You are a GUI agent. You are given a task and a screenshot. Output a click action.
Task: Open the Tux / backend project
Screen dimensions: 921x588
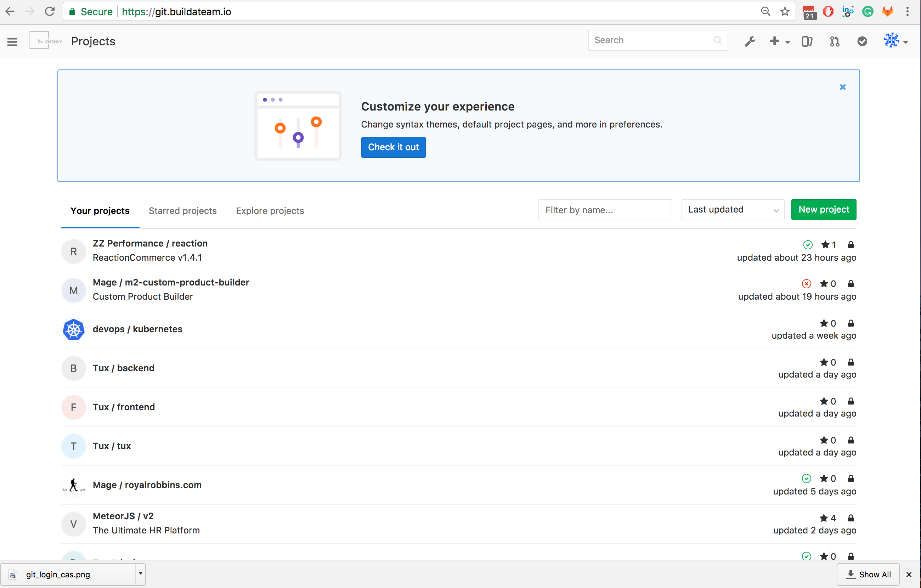point(124,368)
